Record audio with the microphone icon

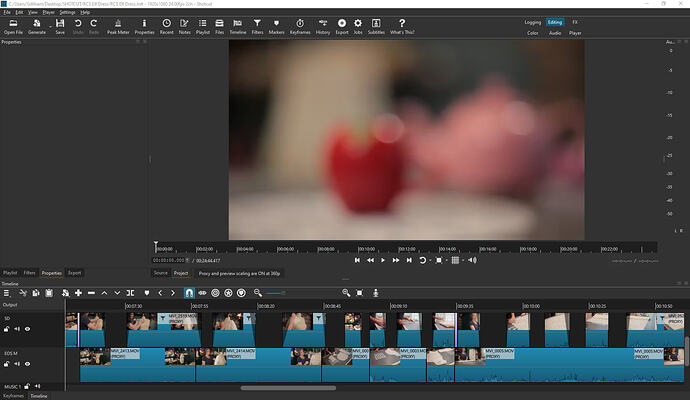click(x=375, y=293)
